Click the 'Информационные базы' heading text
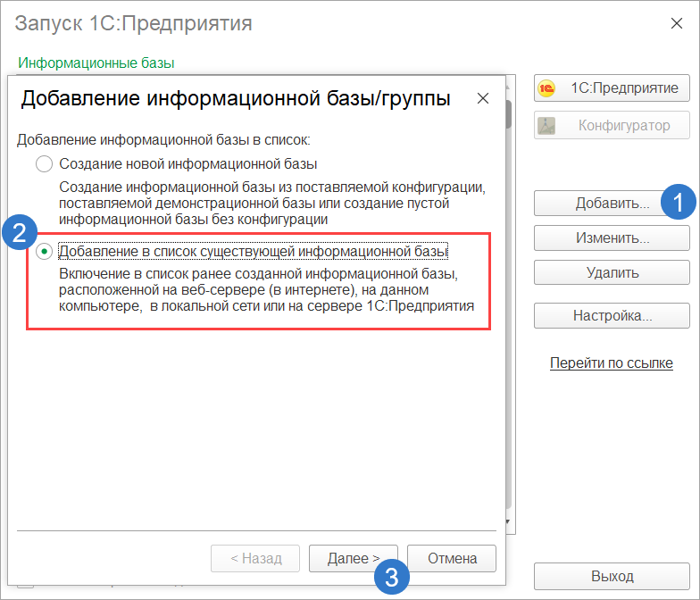 click(x=96, y=62)
